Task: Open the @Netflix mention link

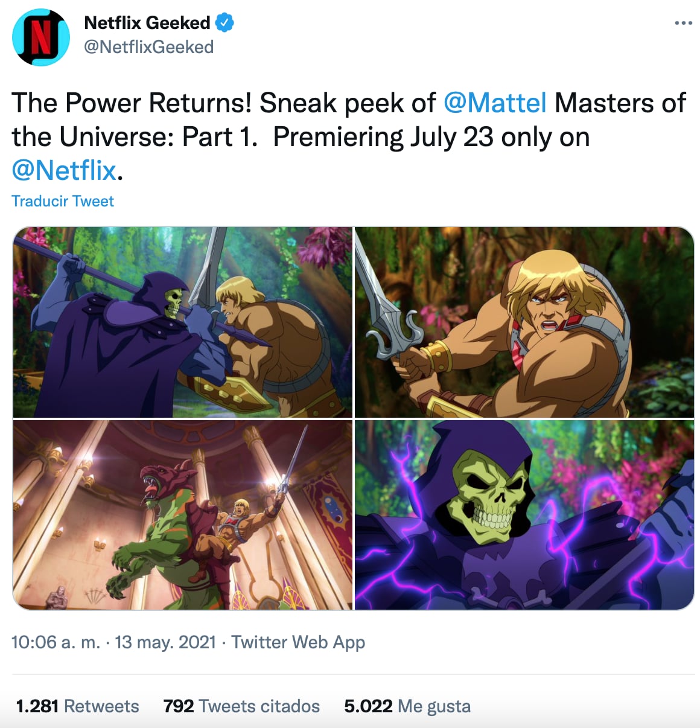Action: tap(64, 170)
